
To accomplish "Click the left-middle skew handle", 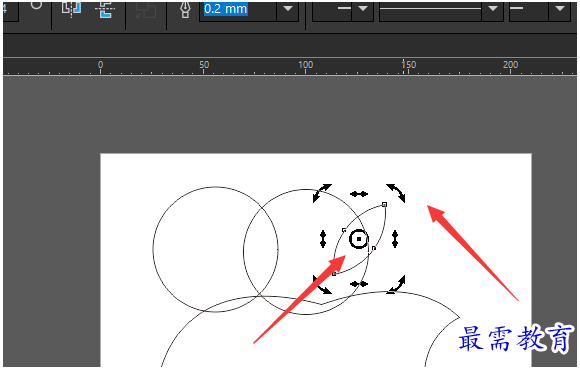I will [x=323, y=239].
